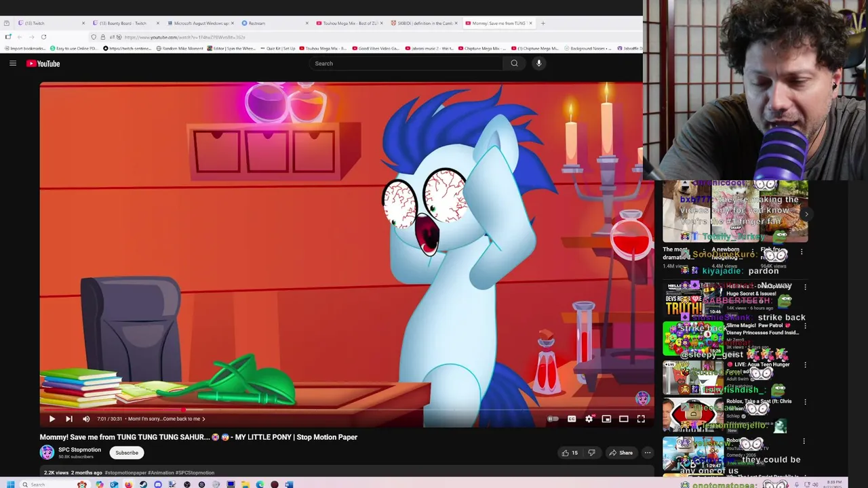This screenshot has height=488, width=868.
Task: Enter fullscreen mode
Action: pyautogui.click(x=641, y=419)
